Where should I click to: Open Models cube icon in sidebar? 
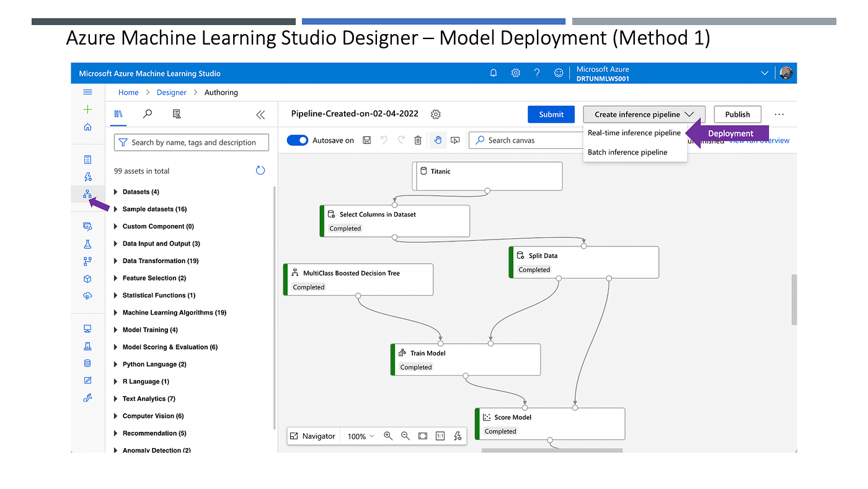coord(87,279)
